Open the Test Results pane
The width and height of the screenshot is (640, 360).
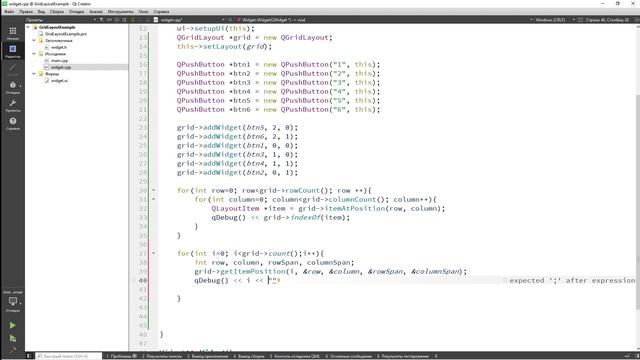click(x=402, y=356)
